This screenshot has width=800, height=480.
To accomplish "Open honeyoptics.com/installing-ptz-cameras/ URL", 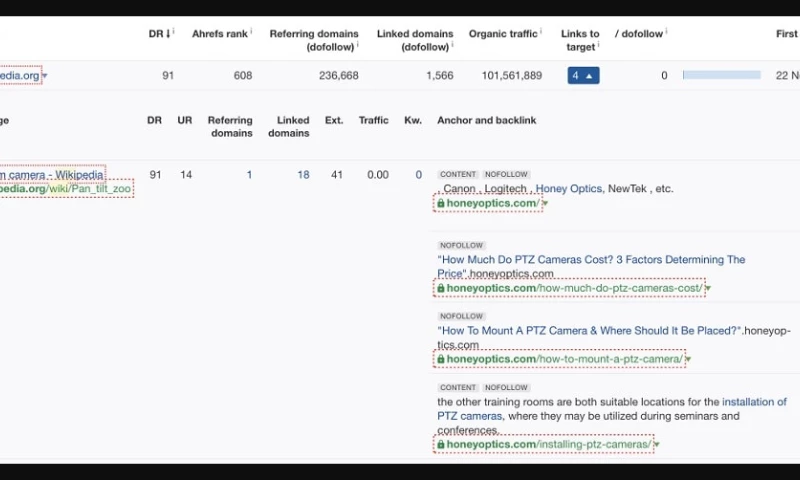I will click(x=549, y=444).
